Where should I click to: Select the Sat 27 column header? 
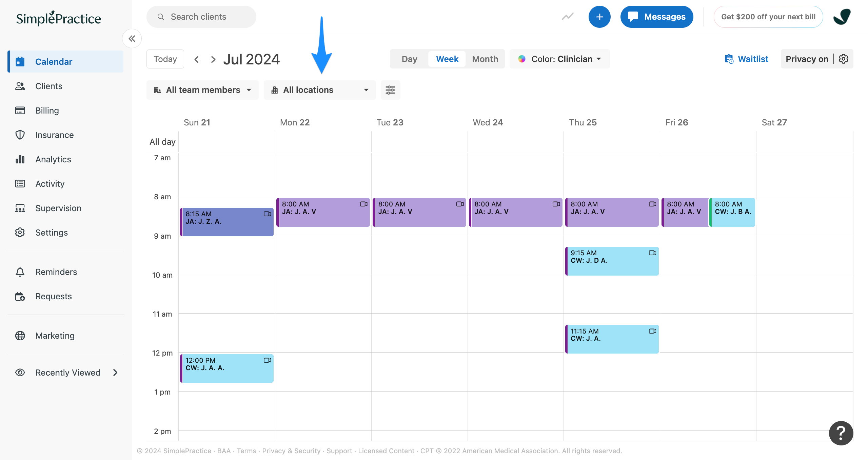point(774,122)
